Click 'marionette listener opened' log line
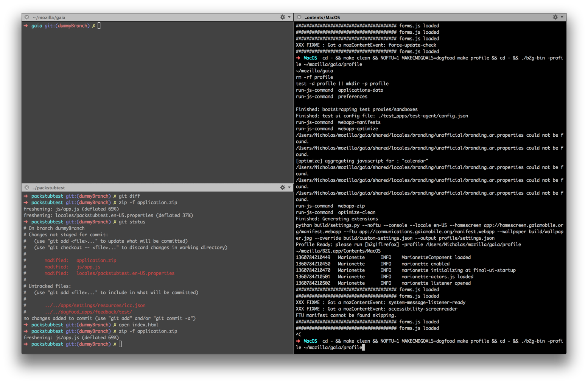 383,283
